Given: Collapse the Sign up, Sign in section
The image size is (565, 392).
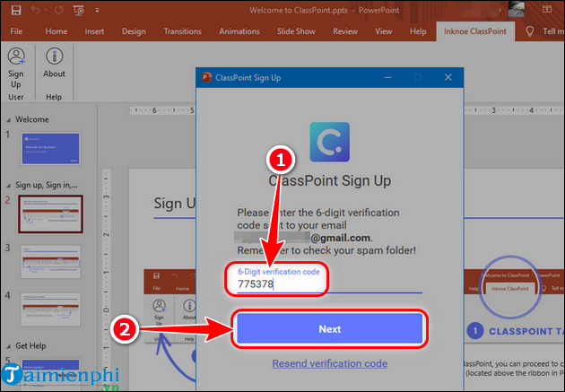Looking at the screenshot, I should (x=7, y=182).
